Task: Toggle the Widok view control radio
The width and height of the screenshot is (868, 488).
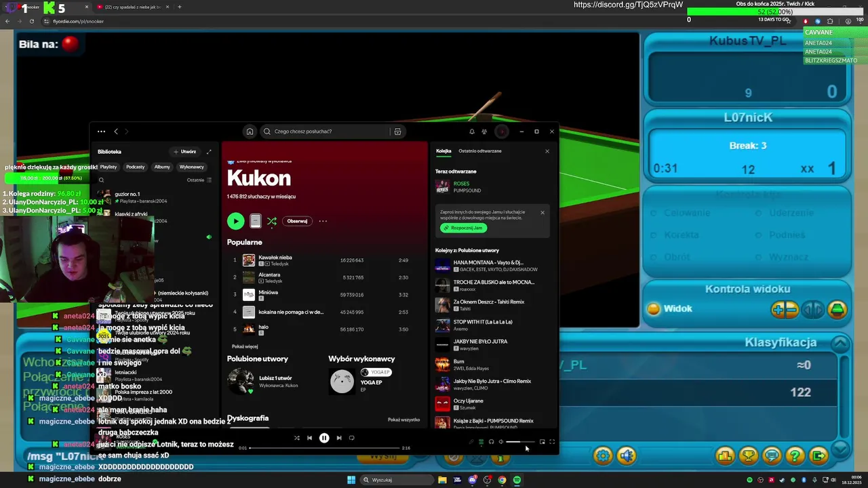Action: pos(654,309)
